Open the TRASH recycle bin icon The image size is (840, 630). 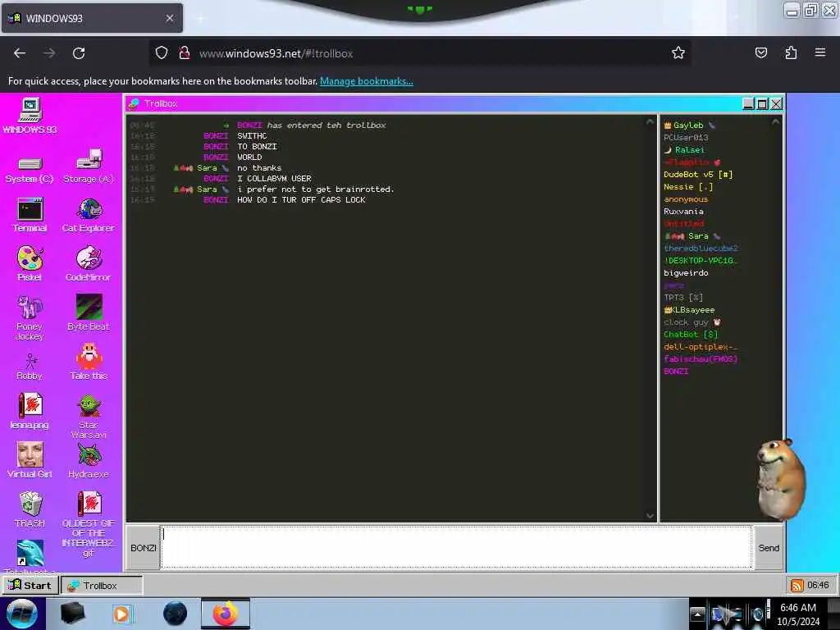pyautogui.click(x=30, y=509)
